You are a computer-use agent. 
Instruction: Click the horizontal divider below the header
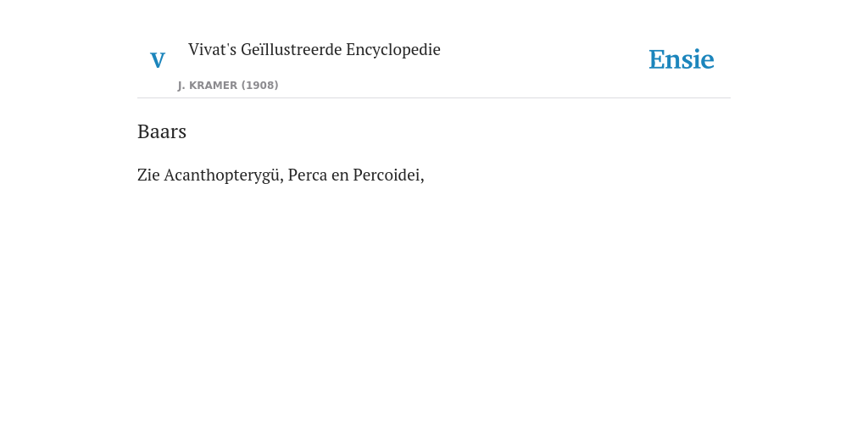(434, 98)
